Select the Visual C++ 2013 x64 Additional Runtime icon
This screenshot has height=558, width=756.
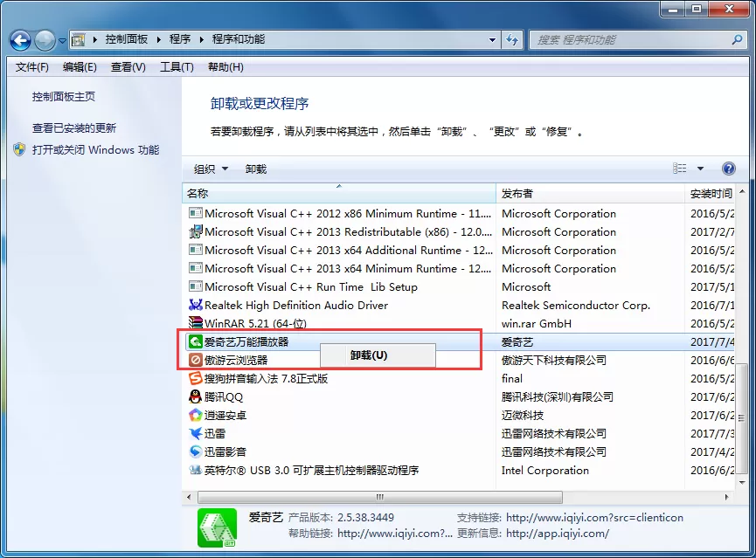click(195, 250)
